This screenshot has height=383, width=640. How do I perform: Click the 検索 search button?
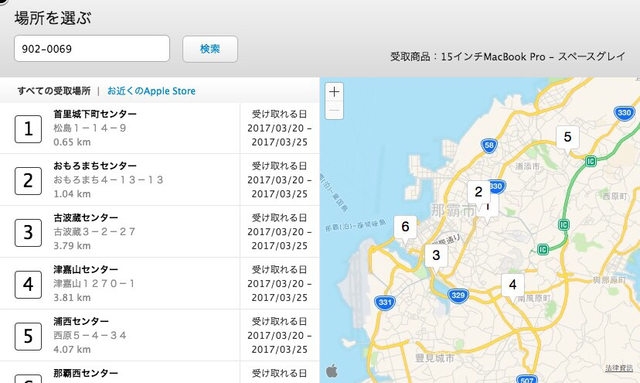coord(210,49)
